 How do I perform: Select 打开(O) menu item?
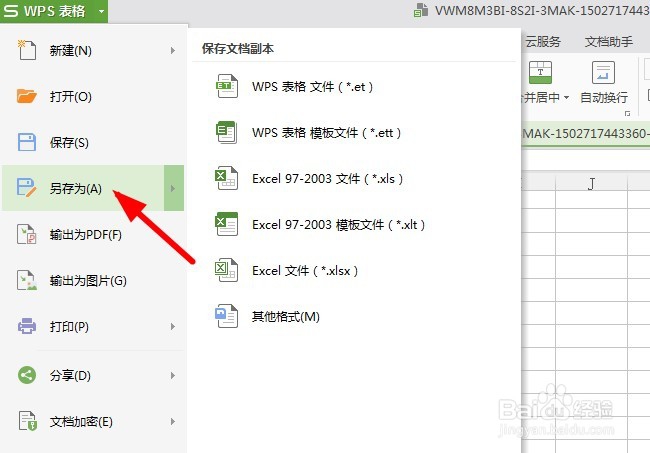point(94,96)
